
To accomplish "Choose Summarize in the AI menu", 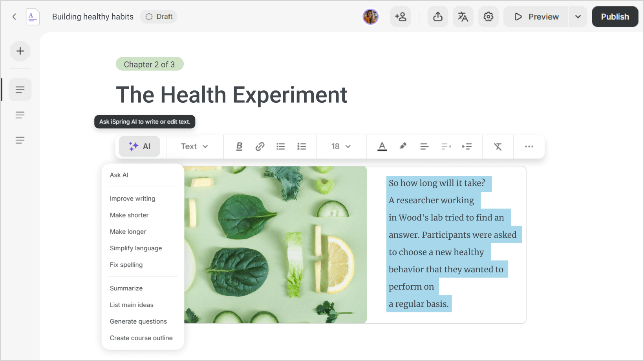I will 126,288.
